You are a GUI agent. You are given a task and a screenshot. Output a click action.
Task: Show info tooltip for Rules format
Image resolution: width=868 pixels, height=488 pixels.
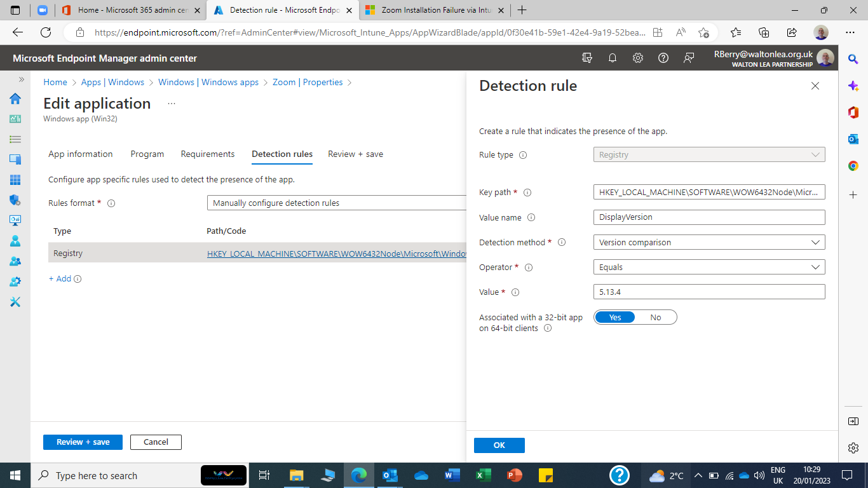point(111,203)
